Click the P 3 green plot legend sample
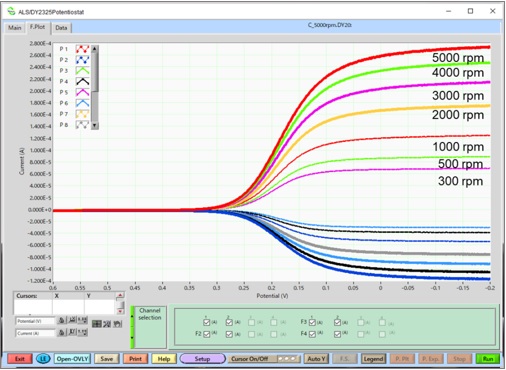Screen dimensions: 506x370 82,71
